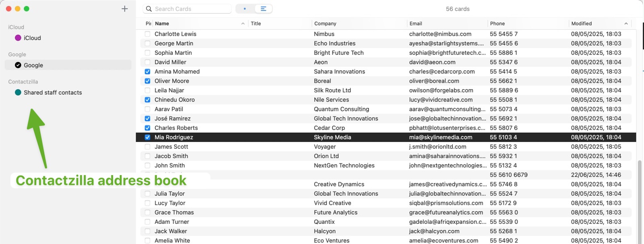Switch to the list lines view mode

(x=263, y=8)
